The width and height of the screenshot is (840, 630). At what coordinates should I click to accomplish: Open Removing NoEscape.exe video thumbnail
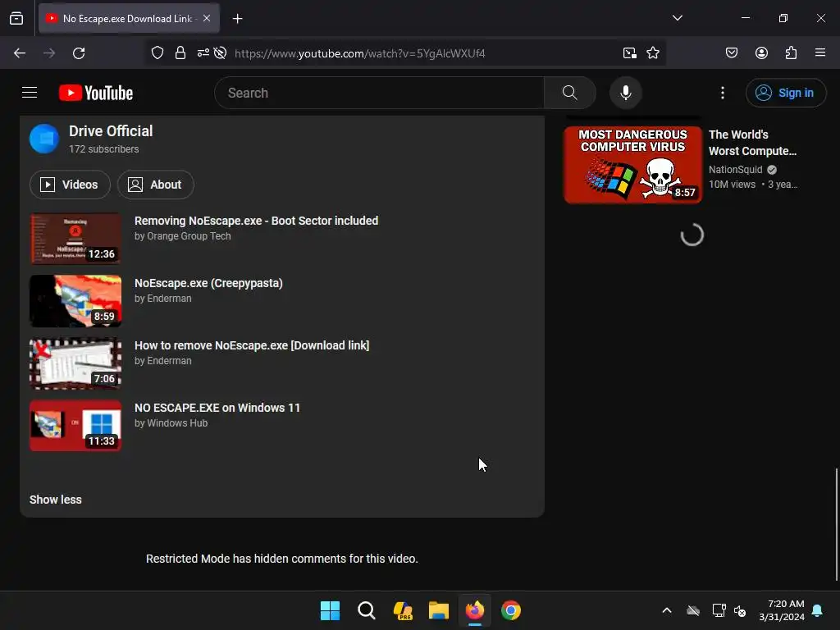(x=75, y=239)
